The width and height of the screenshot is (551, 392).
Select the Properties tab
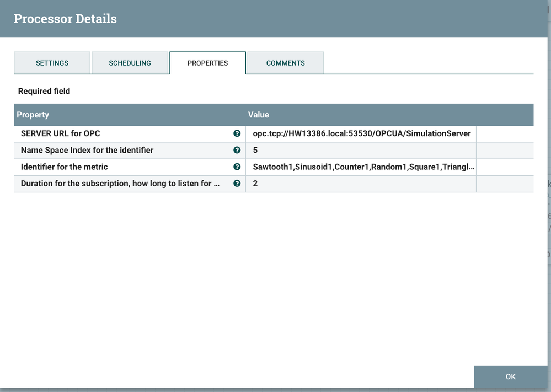click(x=207, y=63)
